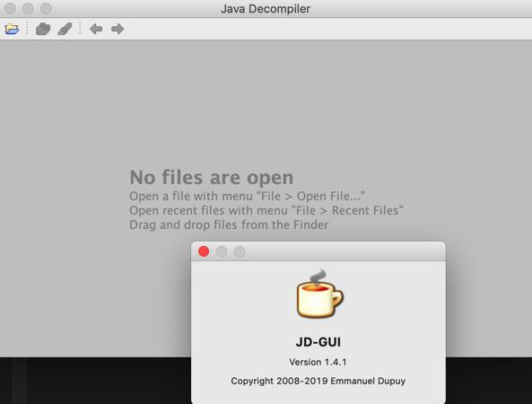Click "Drag and drop files from the Finder"
Viewport: 532px width, 404px height.
click(229, 224)
